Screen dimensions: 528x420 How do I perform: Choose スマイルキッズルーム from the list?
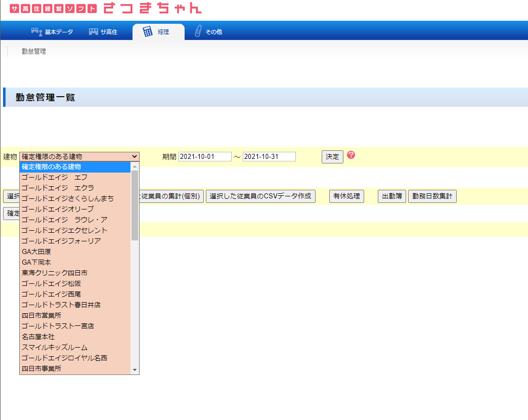(55, 347)
